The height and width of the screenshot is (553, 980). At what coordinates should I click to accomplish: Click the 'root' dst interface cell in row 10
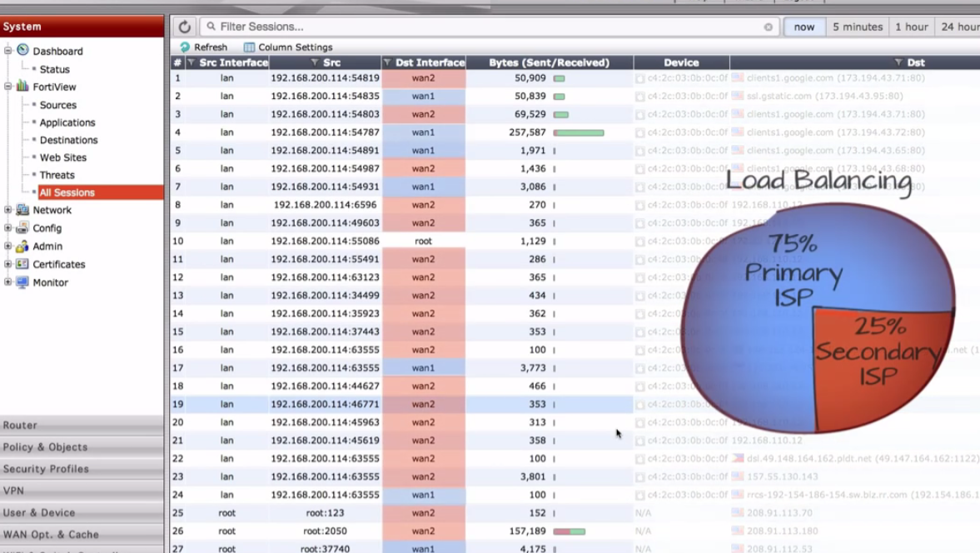[x=423, y=242]
